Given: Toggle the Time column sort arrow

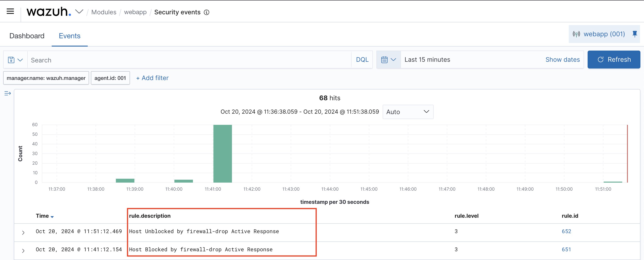Looking at the screenshot, I should pos(52,217).
